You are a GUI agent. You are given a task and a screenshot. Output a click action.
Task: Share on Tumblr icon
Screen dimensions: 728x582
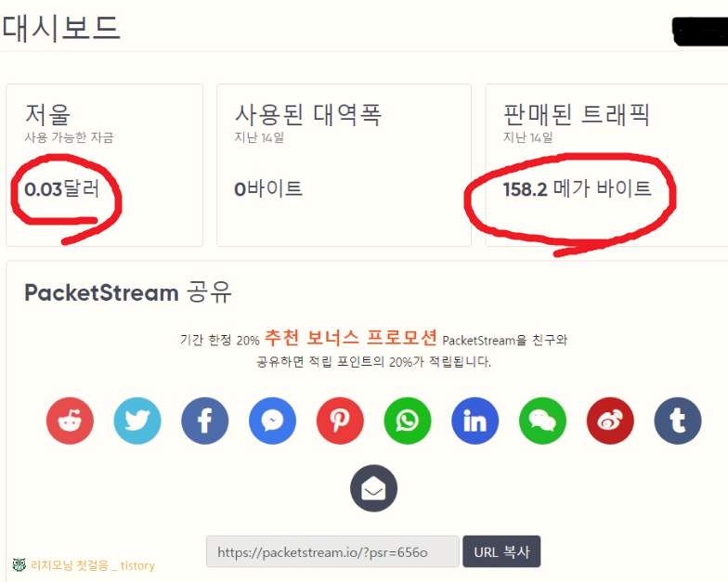[678, 420]
